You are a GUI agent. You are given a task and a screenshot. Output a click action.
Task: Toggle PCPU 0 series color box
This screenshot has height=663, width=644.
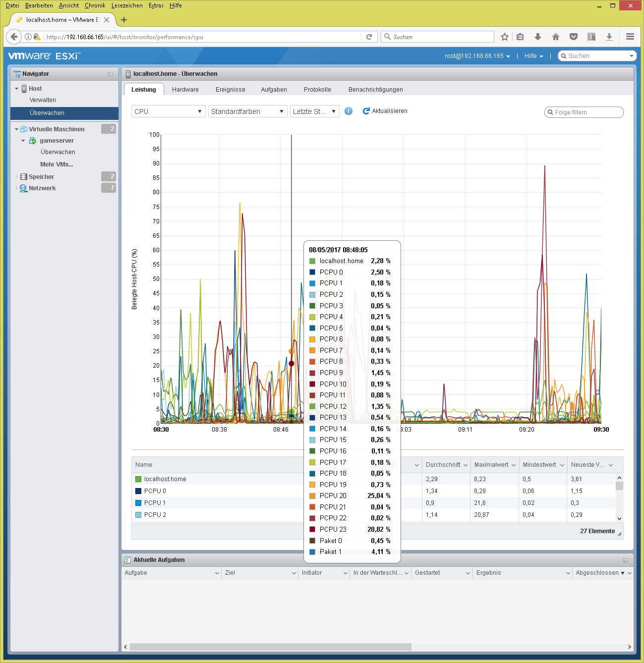[x=138, y=491]
